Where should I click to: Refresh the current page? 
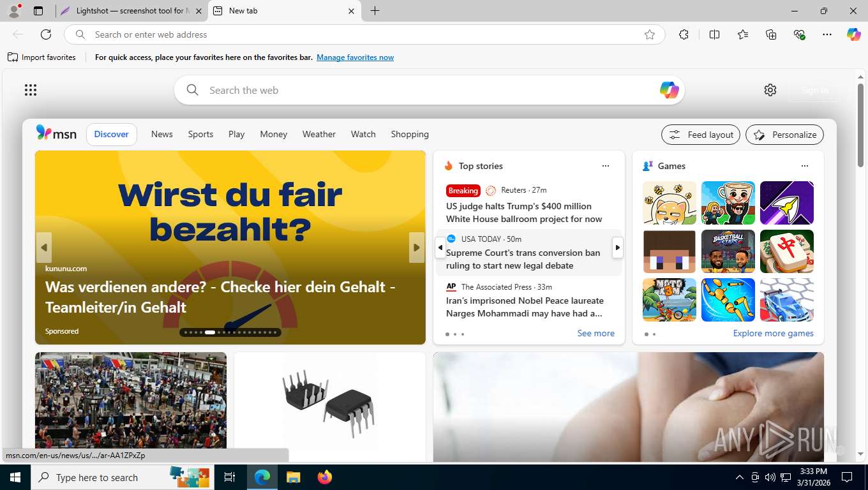[x=46, y=34]
